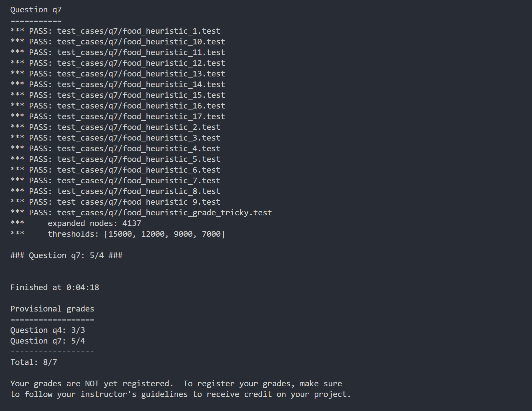Click the 'Finished at 0:04:18' line
The width and height of the screenshot is (532, 411).
(x=54, y=287)
